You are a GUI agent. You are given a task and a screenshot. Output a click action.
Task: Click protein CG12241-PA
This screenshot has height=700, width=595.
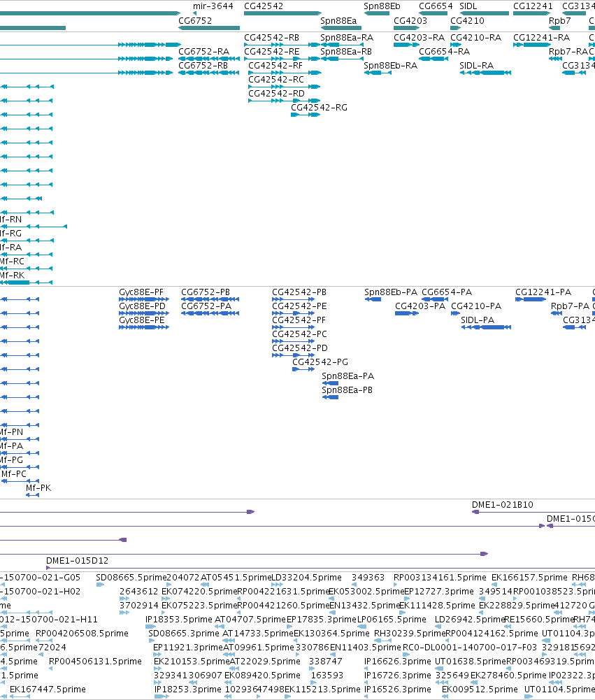click(531, 299)
